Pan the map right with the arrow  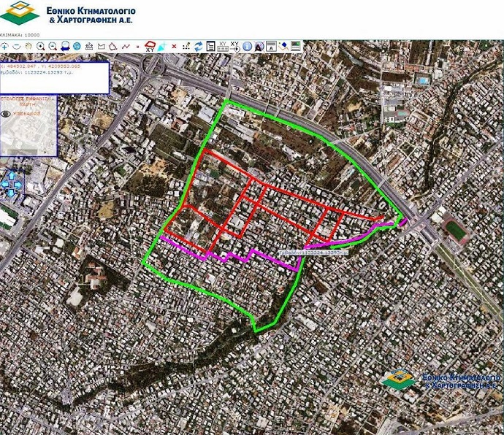pyautogui.click(x=18, y=185)
